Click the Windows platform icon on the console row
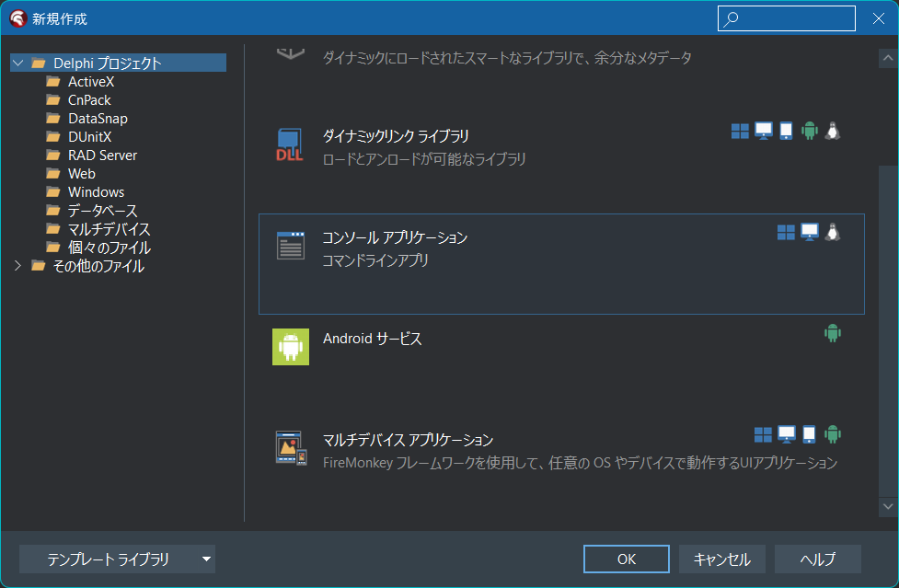Image resolution: width=899 pixels, height=588 pixels. click(x=787, y=232)
